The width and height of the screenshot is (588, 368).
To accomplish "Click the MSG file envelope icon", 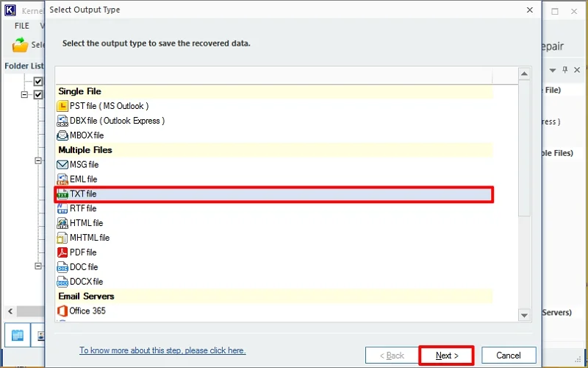I will point(62,165).
